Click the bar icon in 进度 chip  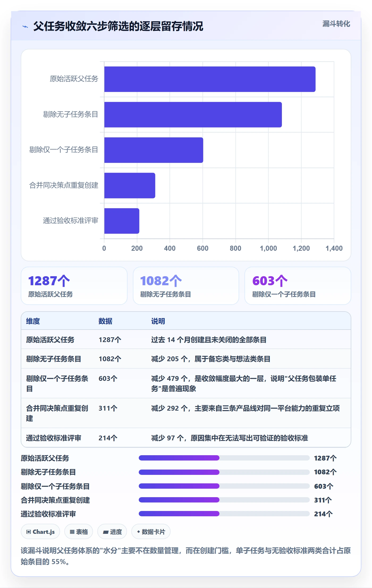click(x=105, y=532)
